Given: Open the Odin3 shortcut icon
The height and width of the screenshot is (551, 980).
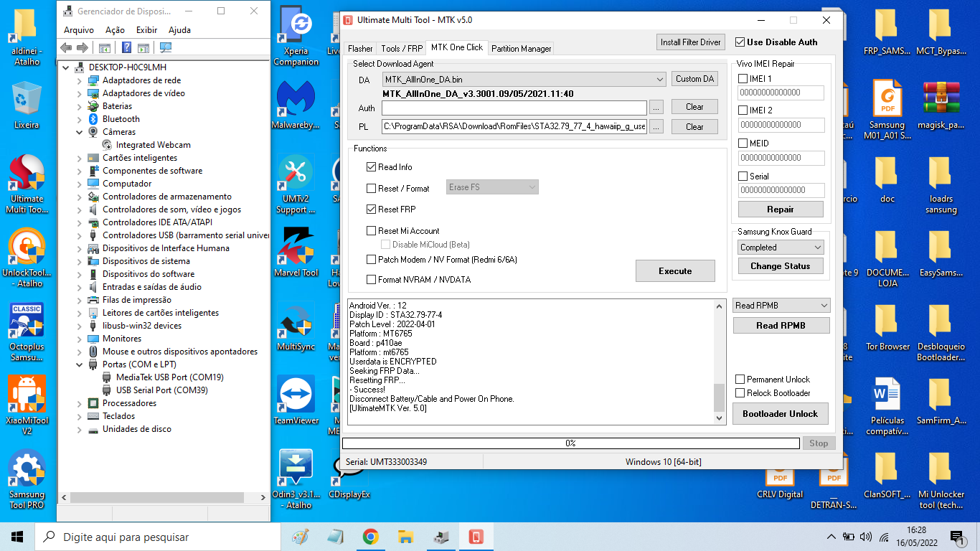Looking at the screenshot, I should (x=296, y=479).
